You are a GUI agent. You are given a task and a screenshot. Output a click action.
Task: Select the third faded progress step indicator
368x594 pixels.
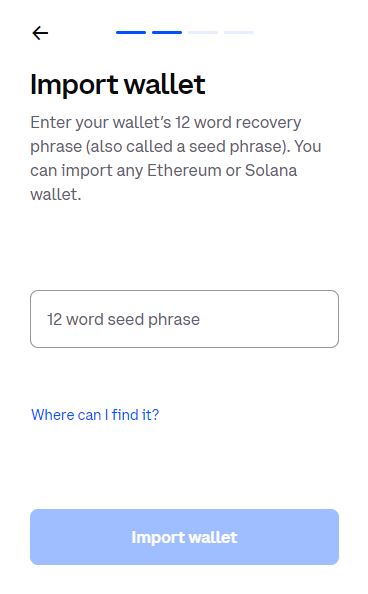click(203, 33)
